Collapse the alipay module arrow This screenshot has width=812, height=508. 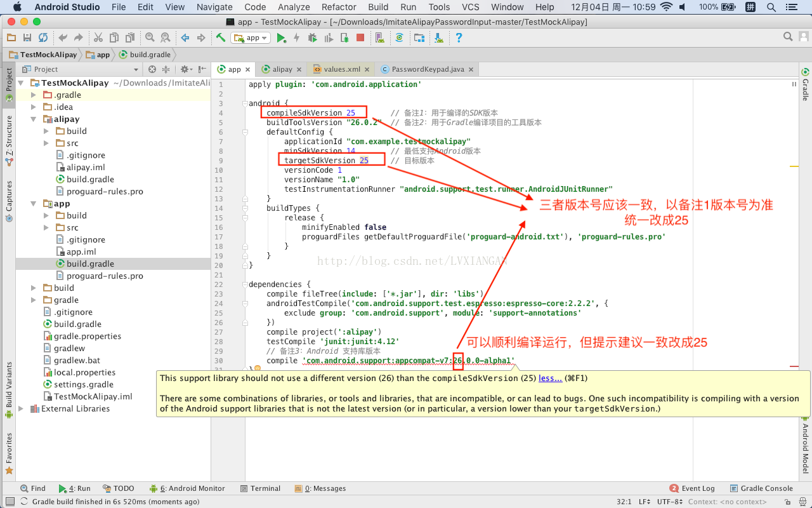34,119
